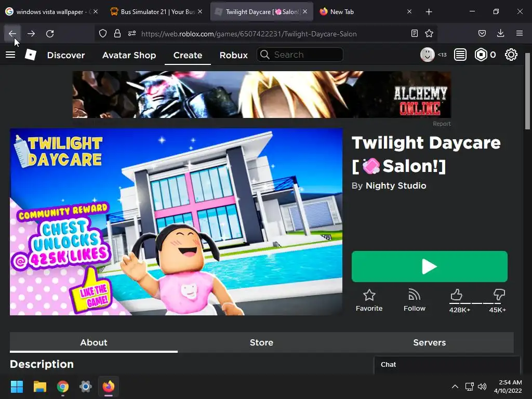Click the green Play button
The width and height of the screenshot is (532, 399).
coord(430,267)
